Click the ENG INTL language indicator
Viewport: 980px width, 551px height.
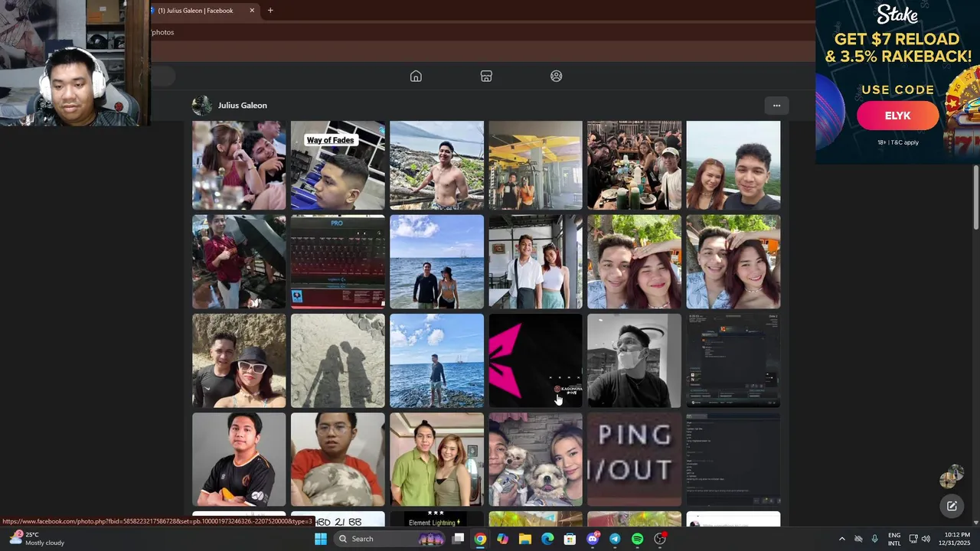click(x=894, y=539)
